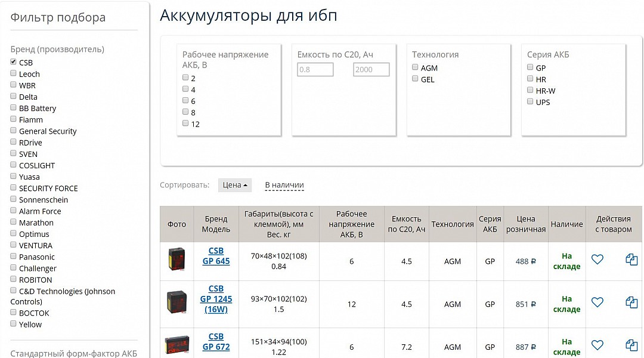The height and width of the screenshot is (358, 644).
Task: Check the GP series filter
Action: tap(530, 67)
